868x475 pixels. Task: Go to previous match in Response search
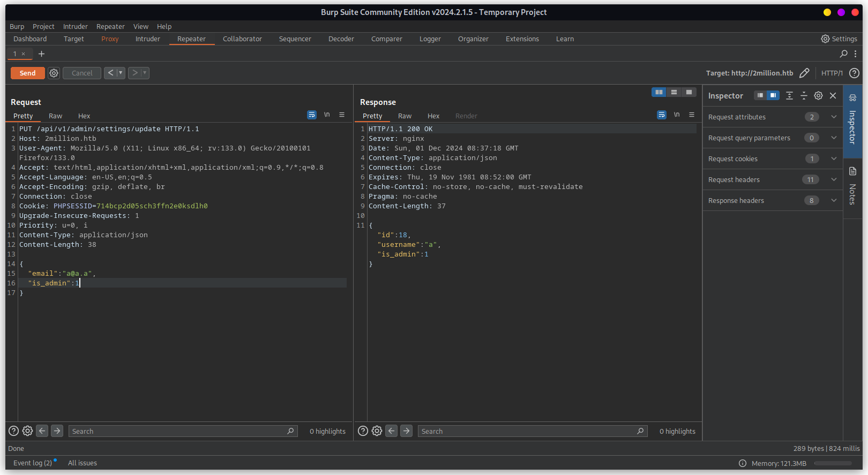click(392, 431)
